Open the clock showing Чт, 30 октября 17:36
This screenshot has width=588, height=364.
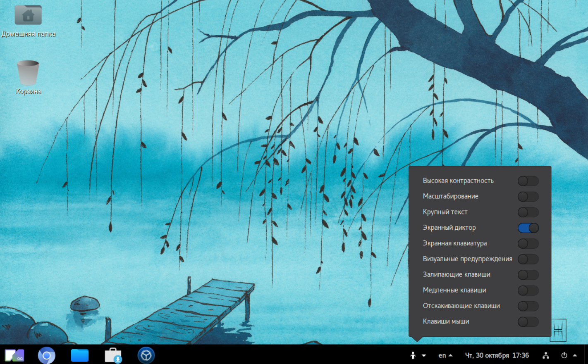point(497,355)
